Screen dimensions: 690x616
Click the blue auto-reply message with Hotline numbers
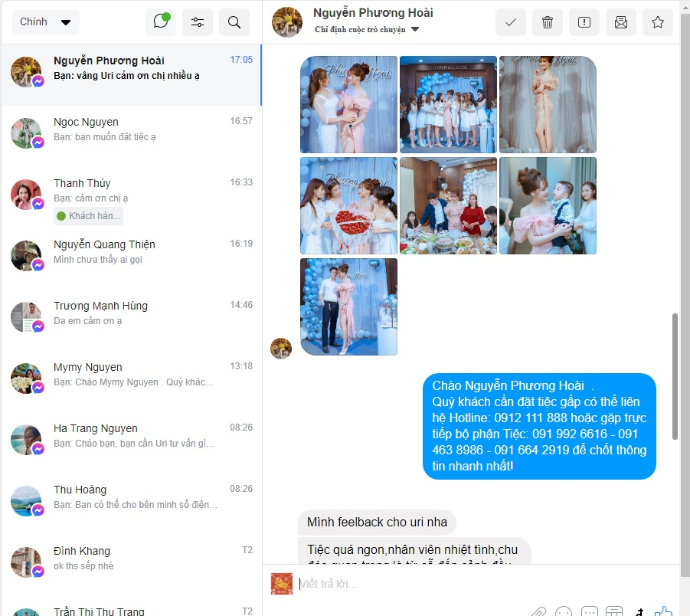pos(539,426)
